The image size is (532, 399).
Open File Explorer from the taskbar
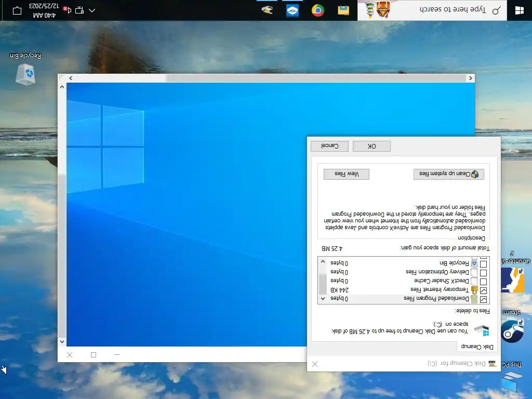(x=343, y=10)
